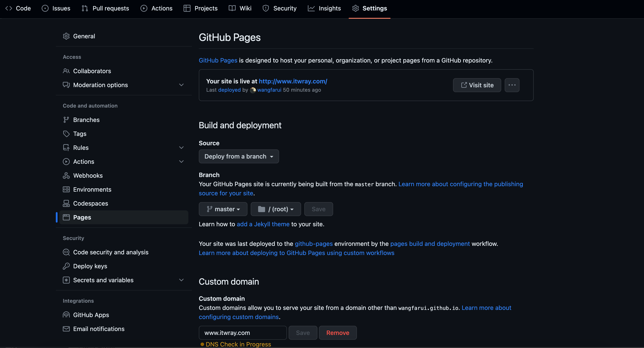The height and width of the screenshot is (348, 644).
Task: Open the github-pages environment link
Action: [x=314, y=244]
